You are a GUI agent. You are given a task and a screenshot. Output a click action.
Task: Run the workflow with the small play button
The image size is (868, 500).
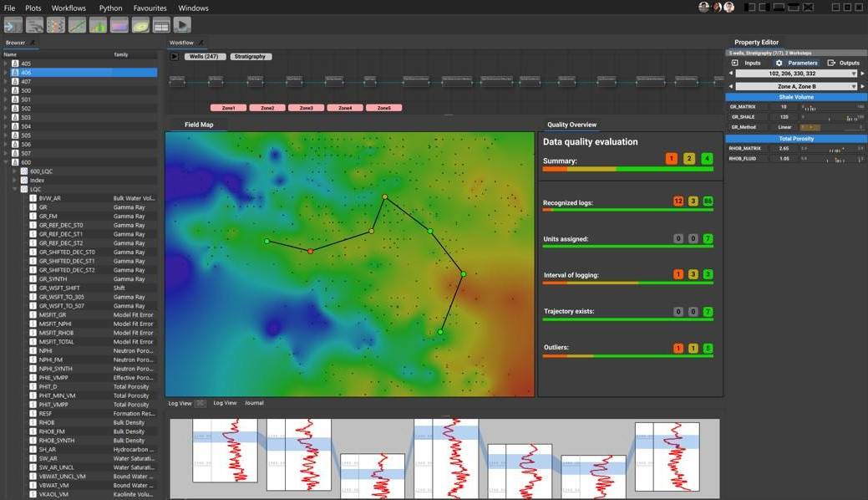(x=175, y=57)
